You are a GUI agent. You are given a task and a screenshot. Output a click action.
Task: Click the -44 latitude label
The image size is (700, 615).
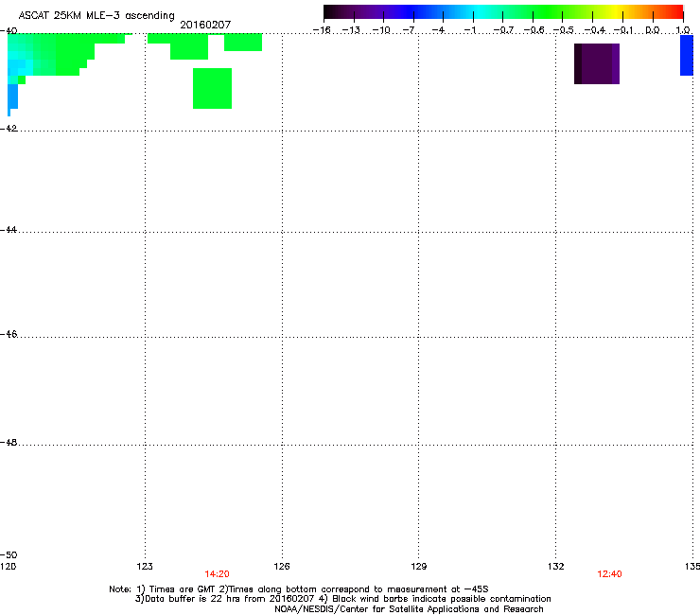pyautogui.click(x=9, y=230)
